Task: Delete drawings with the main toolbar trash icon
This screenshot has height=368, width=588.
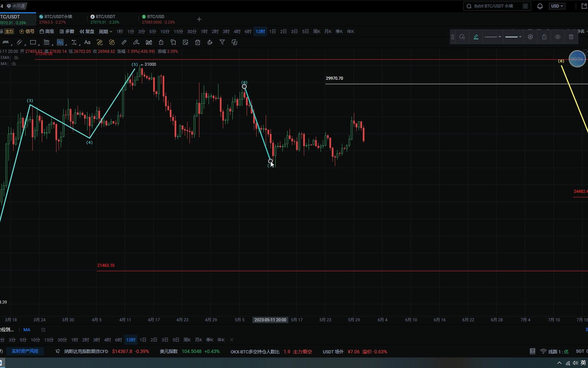Action: tap(198, 42)
